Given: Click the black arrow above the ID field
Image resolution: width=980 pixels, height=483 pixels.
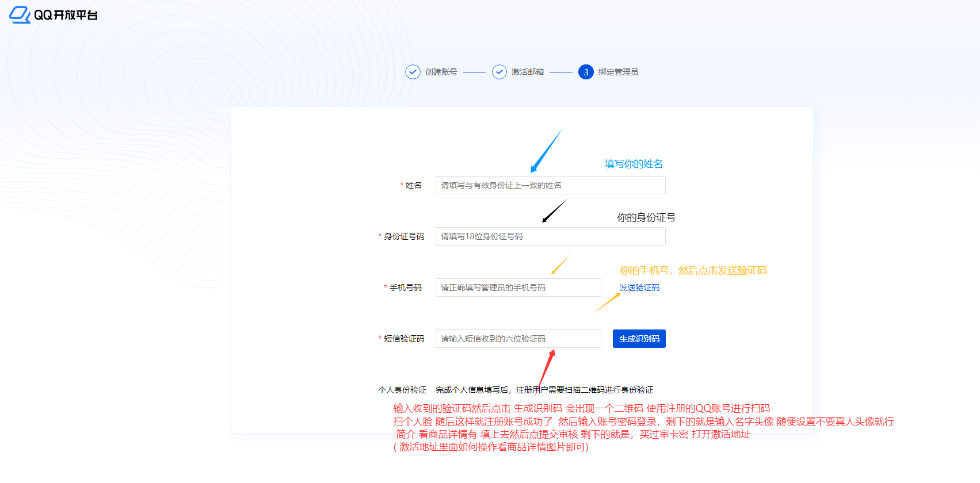Looking at the screenshot, I should tap(554, 211).
